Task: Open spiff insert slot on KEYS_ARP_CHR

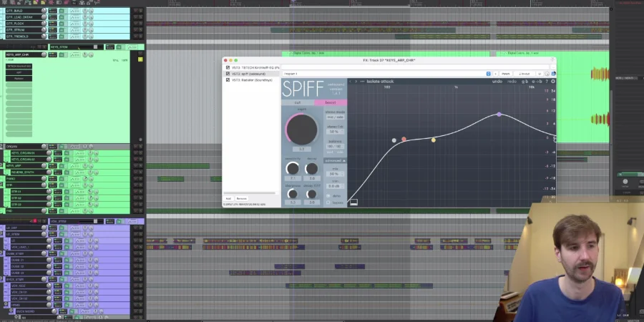Action: pos(19,72)
